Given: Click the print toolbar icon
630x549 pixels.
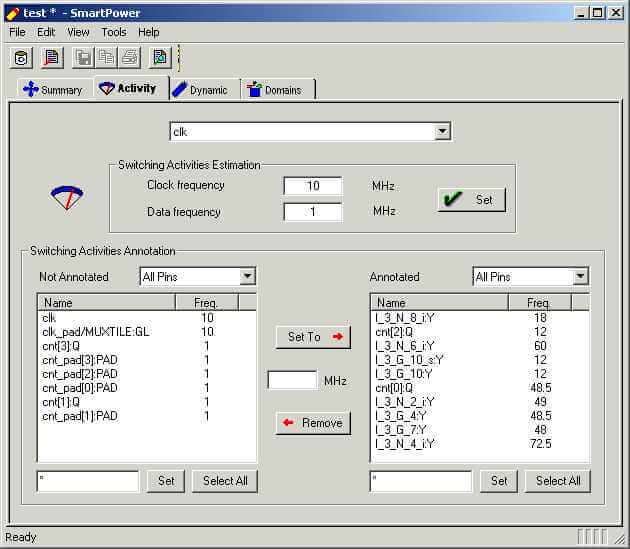Looking at the screenshot, I should click(129, 58).
